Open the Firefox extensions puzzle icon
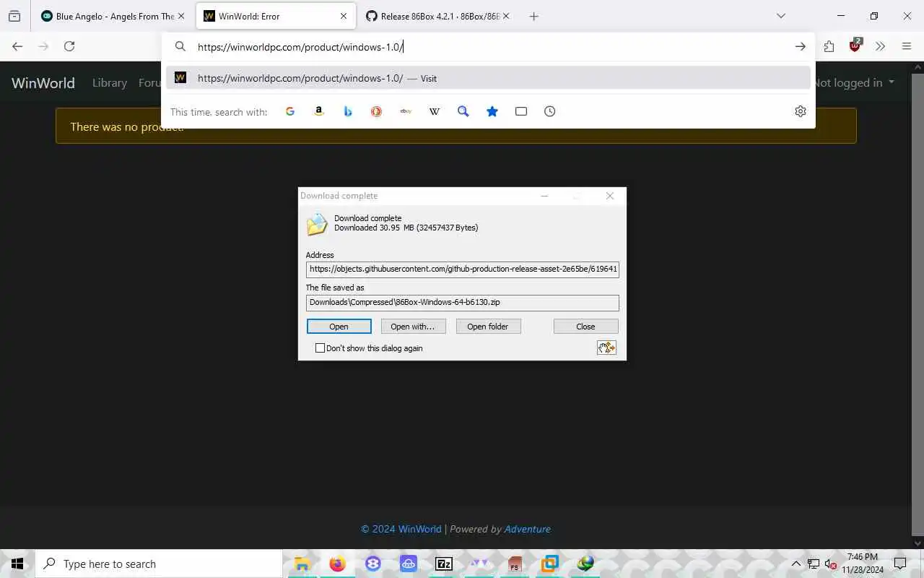Screen dimensions: 924x578 (829, 46)
